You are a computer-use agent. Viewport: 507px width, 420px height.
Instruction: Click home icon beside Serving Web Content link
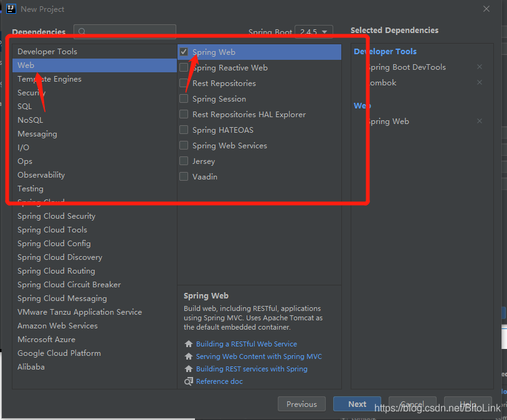click(189, 356)
